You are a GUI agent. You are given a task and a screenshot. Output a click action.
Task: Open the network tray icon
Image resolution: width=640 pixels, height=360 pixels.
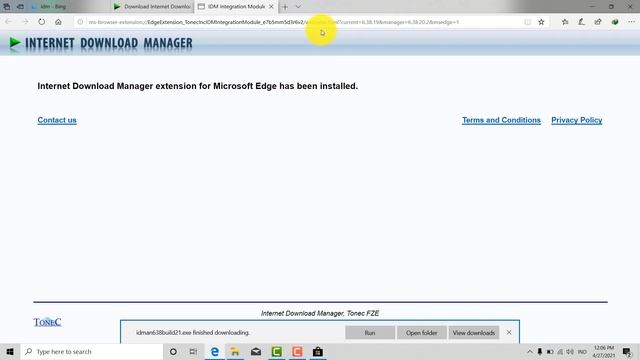point(560,351)
